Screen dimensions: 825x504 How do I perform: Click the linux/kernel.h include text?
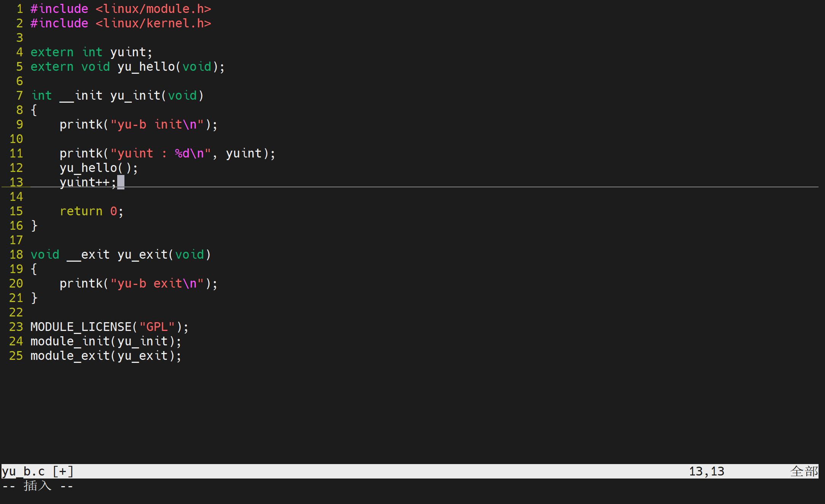153,23
